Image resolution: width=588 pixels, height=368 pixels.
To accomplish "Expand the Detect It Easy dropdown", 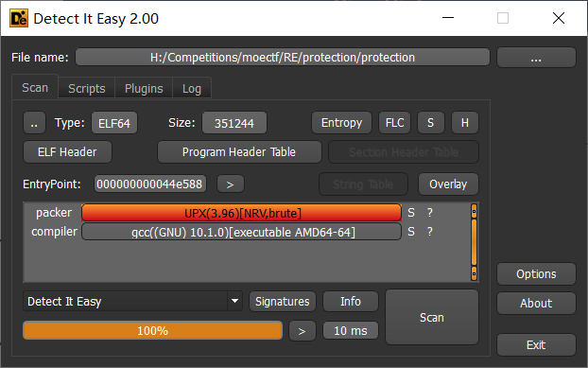I will click(234, 301).
